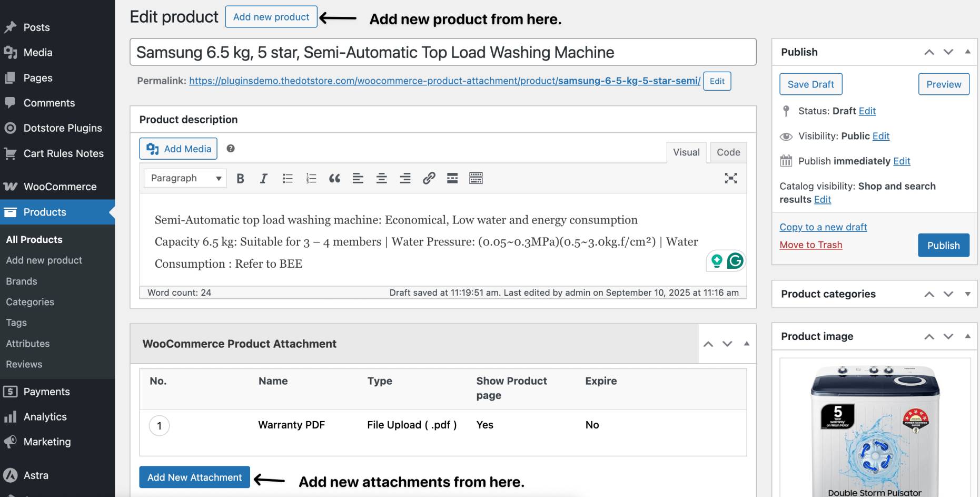Open Categories submenu
This screenshot has height=497, width=980.
pyautogui.click(x=30, y=302)
